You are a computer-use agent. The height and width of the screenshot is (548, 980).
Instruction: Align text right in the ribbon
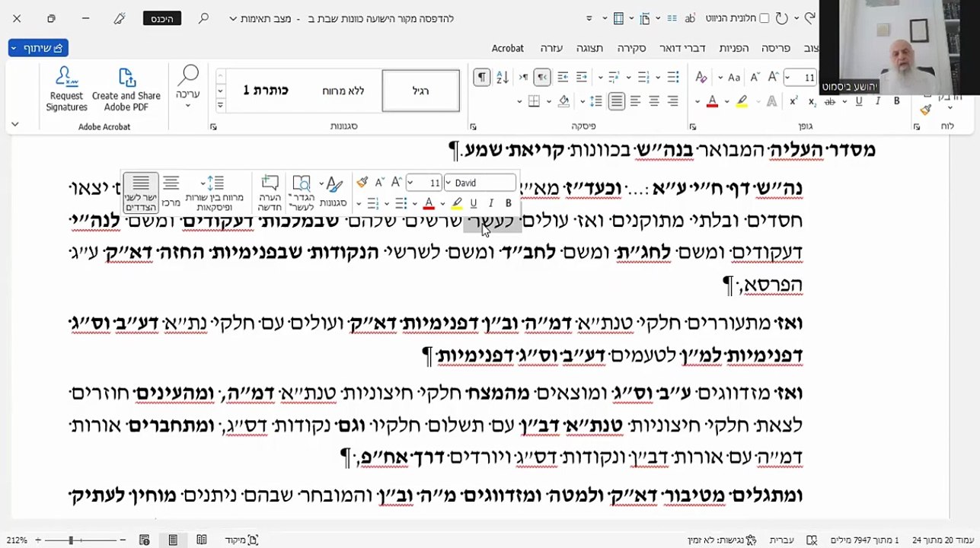point(673,101)
